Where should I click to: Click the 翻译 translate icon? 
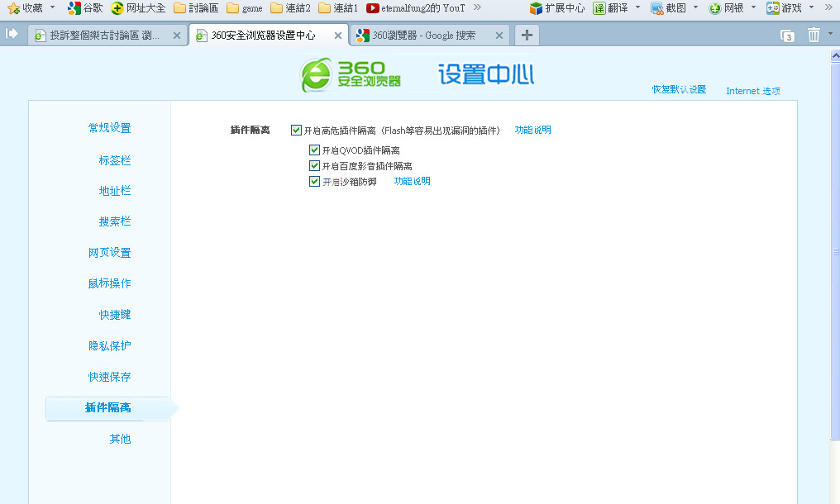click(x=599, y=8)
